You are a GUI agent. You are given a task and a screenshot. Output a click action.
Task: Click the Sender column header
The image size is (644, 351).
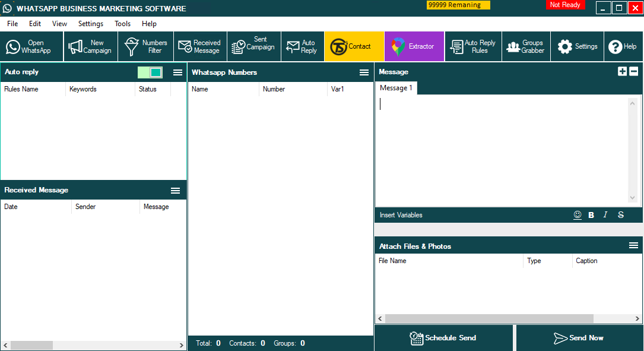pyautogui.click(x=106, y=207)
